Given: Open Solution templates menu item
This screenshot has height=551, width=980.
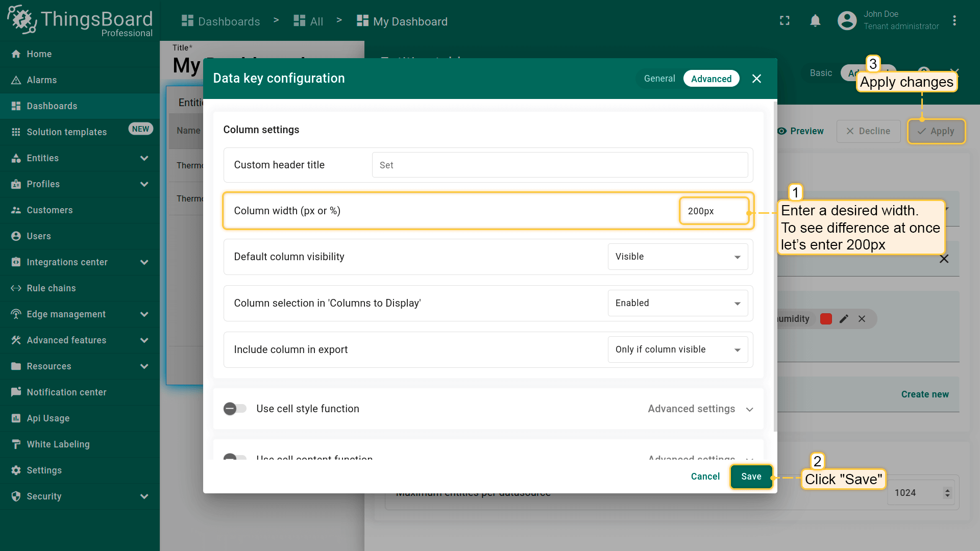Looking at the screenshot, I should click(x=67, y=132).
